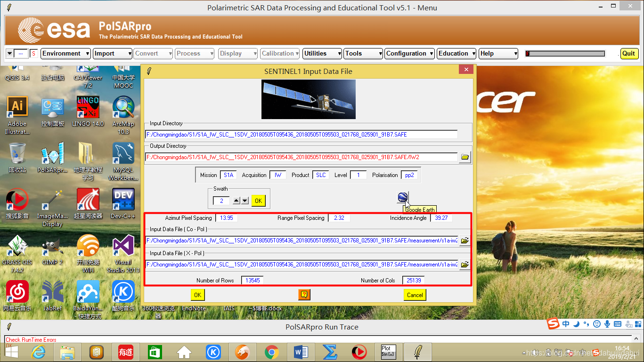This screenshot has height=362, width=644.
Task: Launch the JabRef desktop shortcut
Action: tap(52, 296)
